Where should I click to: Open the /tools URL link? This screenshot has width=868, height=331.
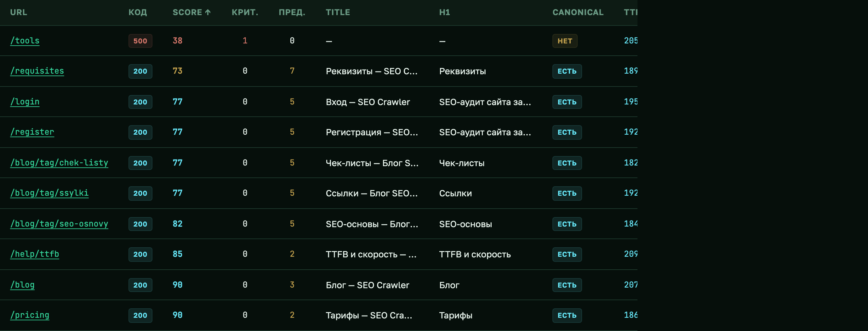pos(25,41)
